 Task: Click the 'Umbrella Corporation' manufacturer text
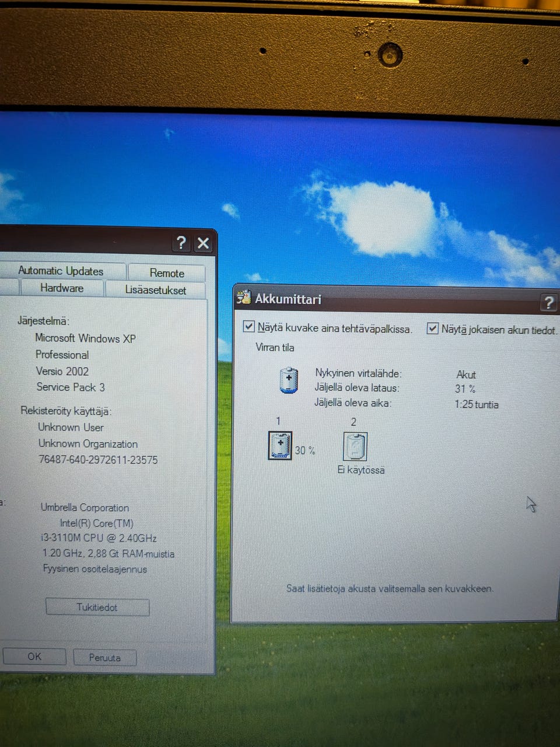[85, 508]
